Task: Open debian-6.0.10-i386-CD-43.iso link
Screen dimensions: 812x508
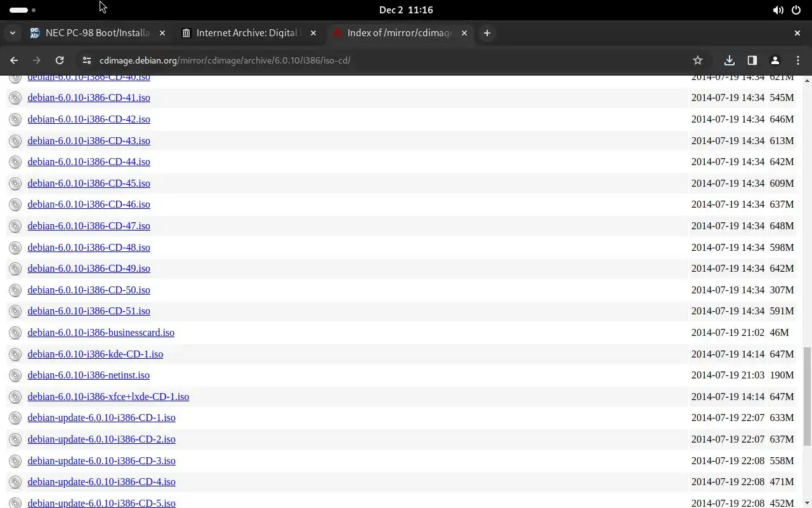Action: [89, 141]
